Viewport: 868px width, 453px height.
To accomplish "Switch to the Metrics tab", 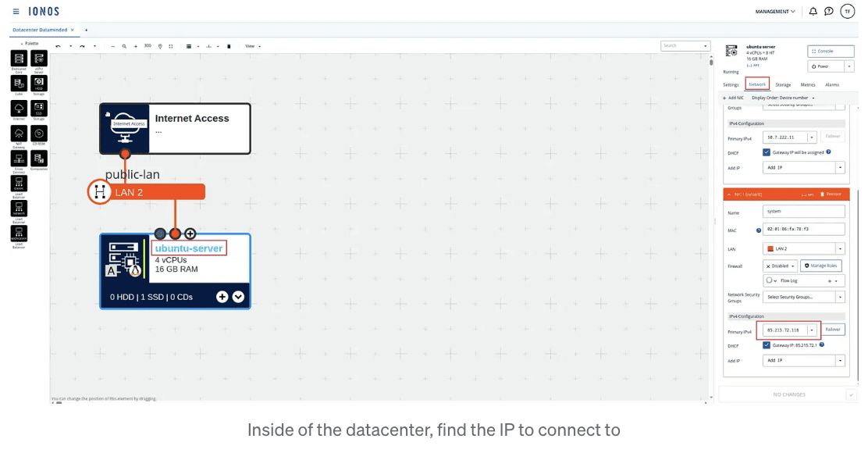I will [808, 84].
